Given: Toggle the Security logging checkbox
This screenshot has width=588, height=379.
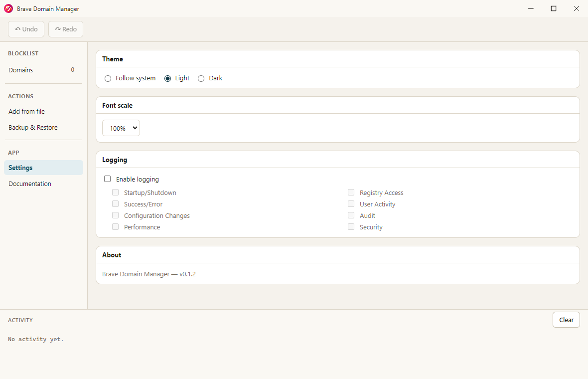Looking at the screenshot, I should 351,226.
